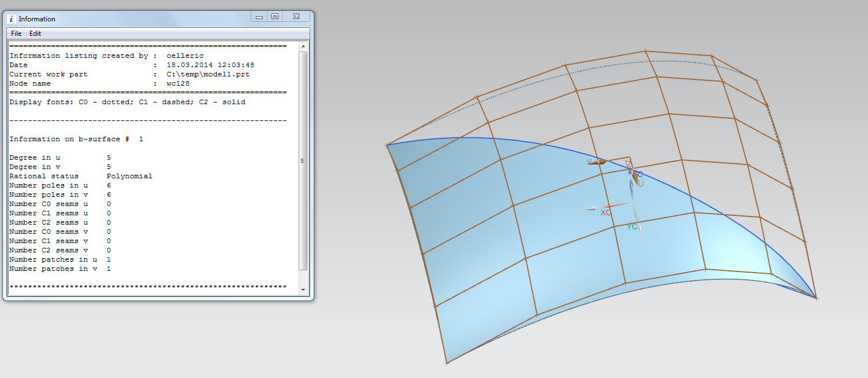Click the 'Number patches in u' line

(60, 259)
